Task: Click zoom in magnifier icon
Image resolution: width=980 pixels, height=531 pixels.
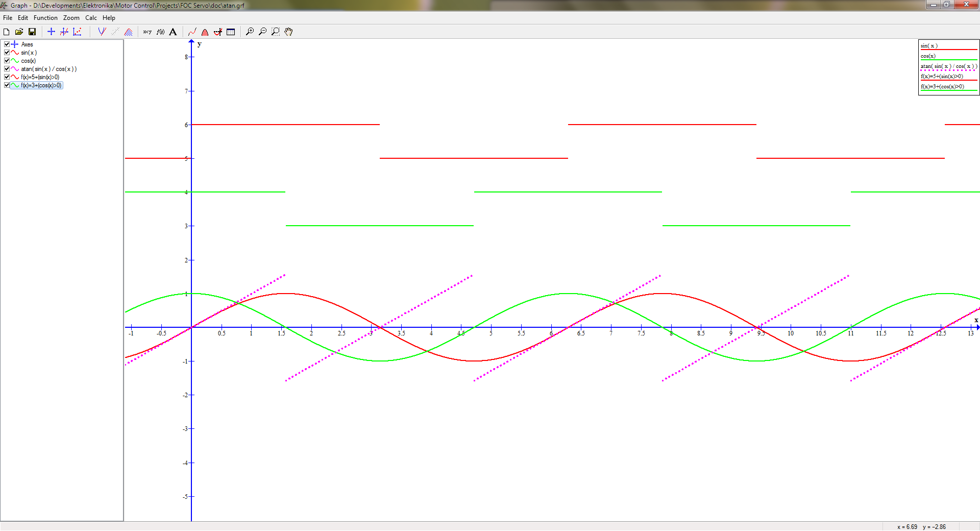Action: point(250,32)
